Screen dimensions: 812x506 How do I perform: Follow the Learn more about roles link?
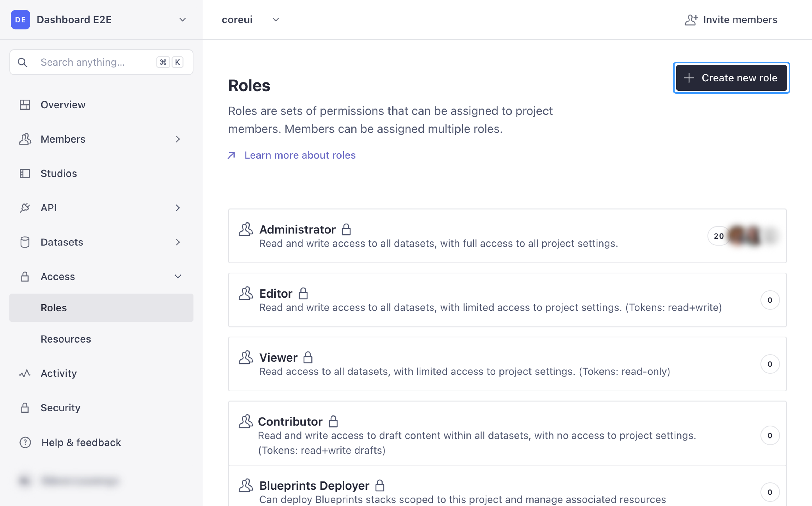pyautogui.click(x=300, y=155)
